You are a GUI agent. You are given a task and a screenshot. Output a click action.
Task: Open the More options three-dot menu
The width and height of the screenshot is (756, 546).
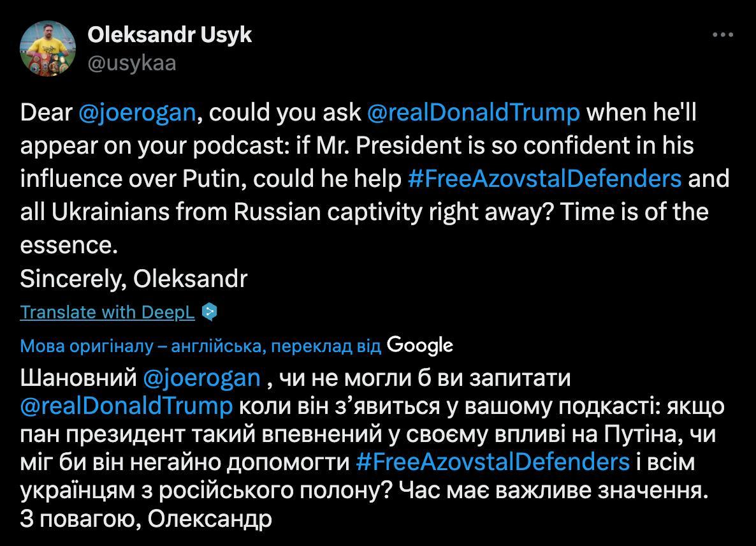click(722, 35)
